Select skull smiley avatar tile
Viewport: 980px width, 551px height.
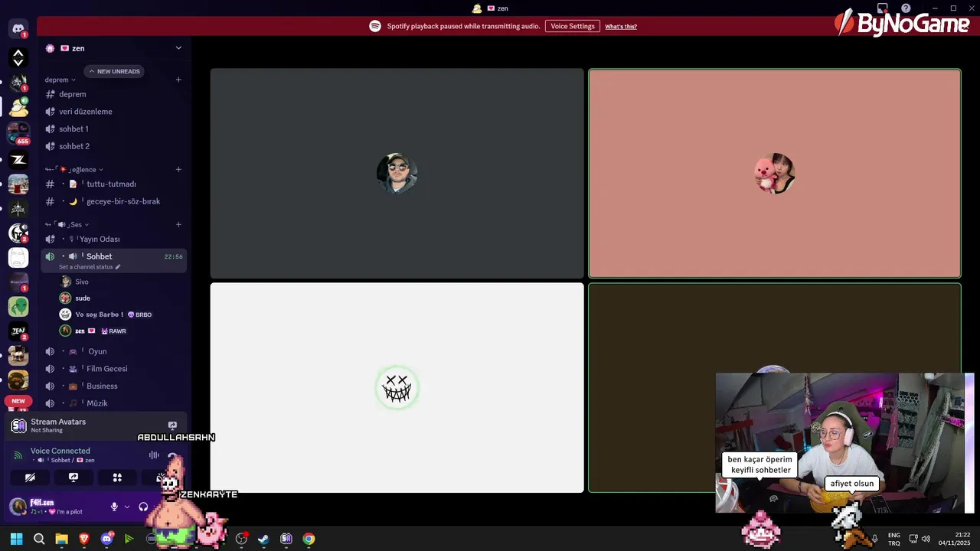[397, 388]
